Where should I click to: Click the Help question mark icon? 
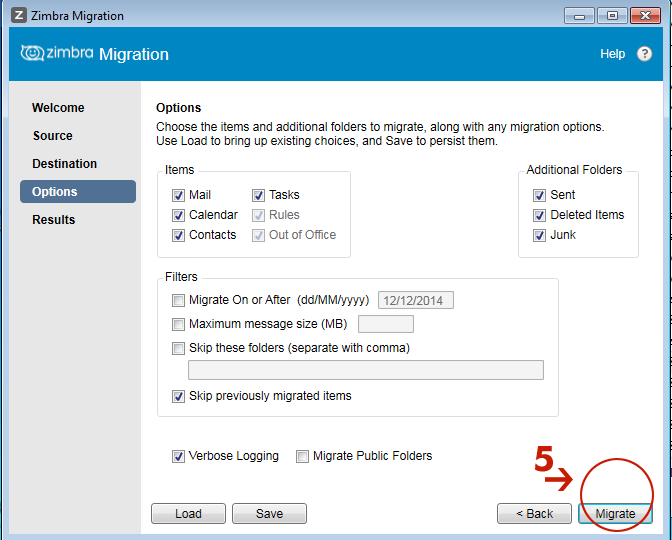tap(644, 54)
